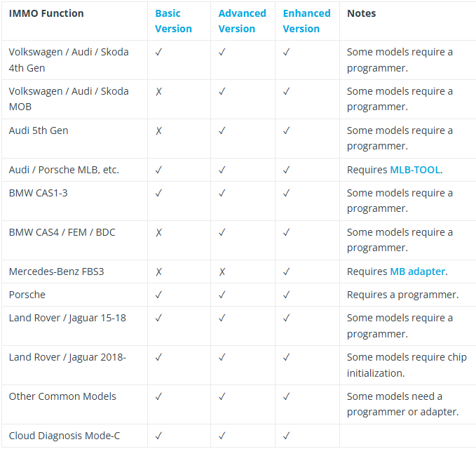Viewport: 476px width, 449px height.
Task: Select the IMMO Function column header
Action: click(46, 13)
